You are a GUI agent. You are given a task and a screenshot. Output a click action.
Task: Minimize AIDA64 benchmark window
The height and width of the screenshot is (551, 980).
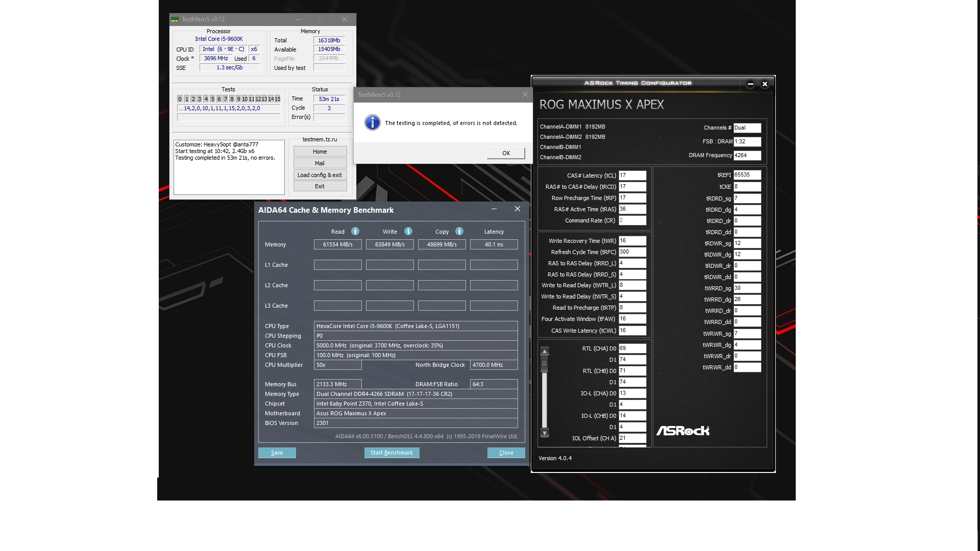tap(494, 209)
